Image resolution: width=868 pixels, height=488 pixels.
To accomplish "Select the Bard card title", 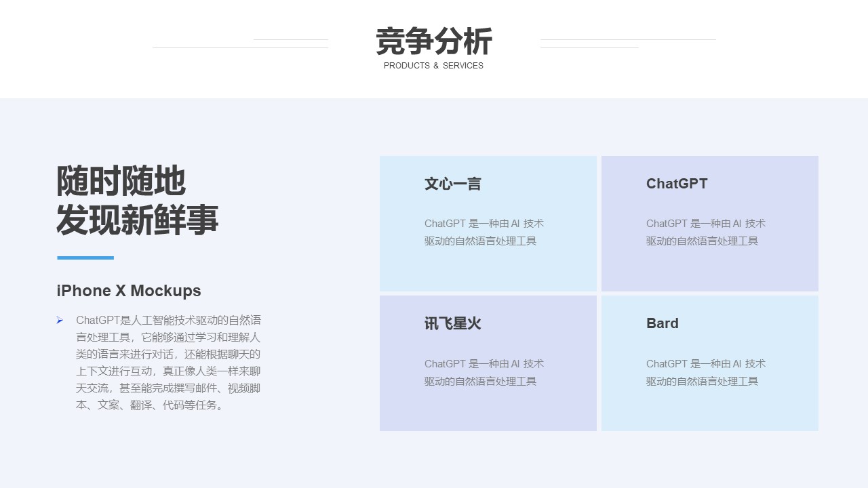I will [663, 323].
